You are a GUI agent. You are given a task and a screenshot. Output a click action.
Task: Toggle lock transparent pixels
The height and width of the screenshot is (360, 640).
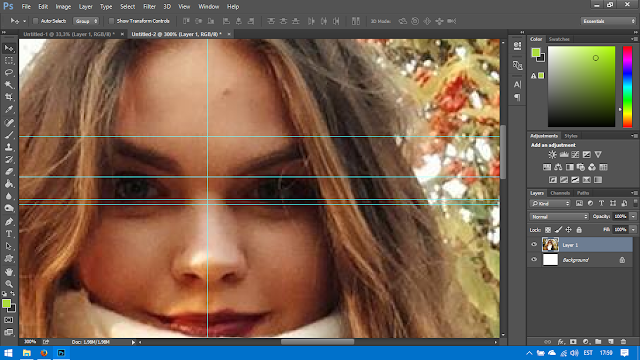click(x=548, y=230)
